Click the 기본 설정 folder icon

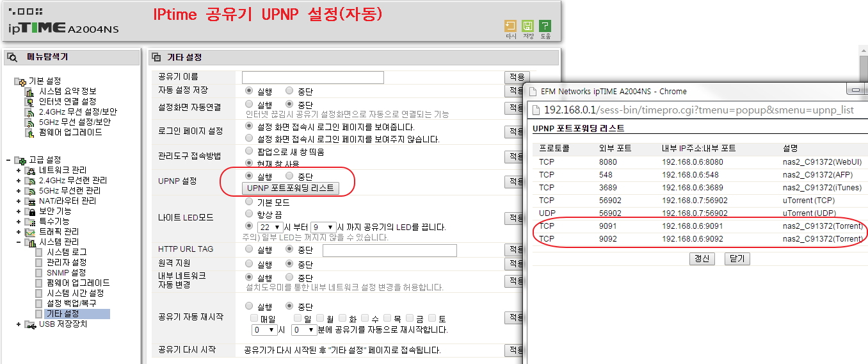(20, 81)
